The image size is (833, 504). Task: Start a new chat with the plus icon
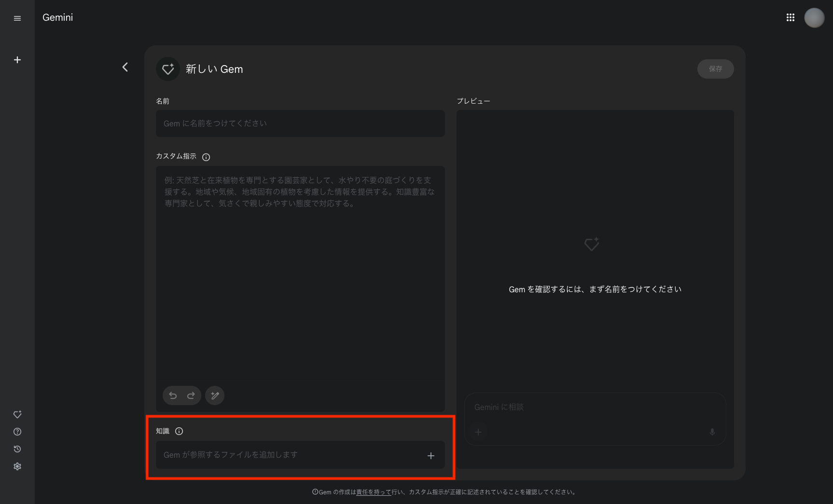pyautogui.click(x=17, y=59)
